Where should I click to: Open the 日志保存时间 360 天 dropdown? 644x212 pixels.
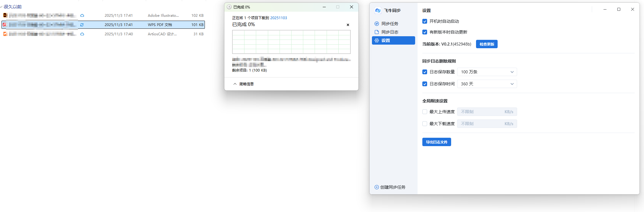click(x=487, y=84)
